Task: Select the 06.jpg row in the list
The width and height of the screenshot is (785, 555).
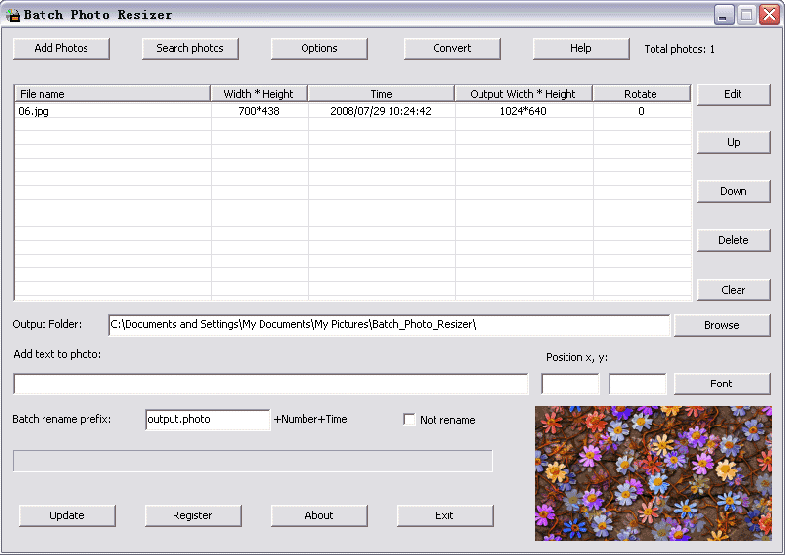Action: coord(353,111)
